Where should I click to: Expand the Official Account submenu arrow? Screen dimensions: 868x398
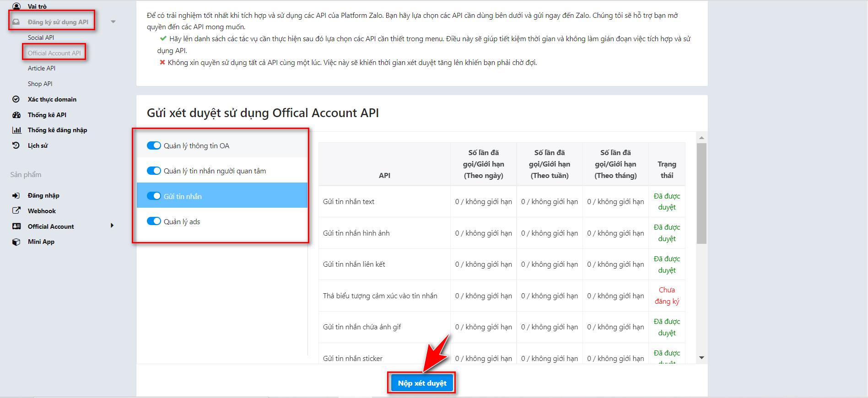(112, 226)
